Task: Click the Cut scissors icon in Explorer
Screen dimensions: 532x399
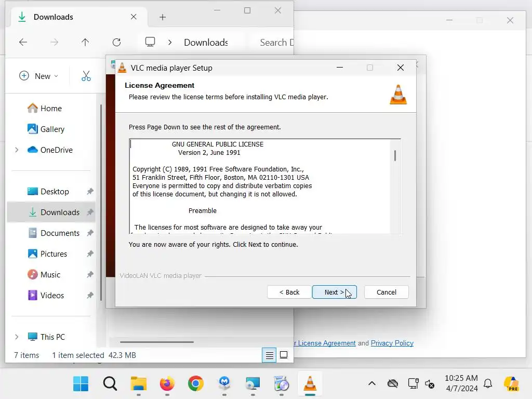Action: [x=86, y=76]
